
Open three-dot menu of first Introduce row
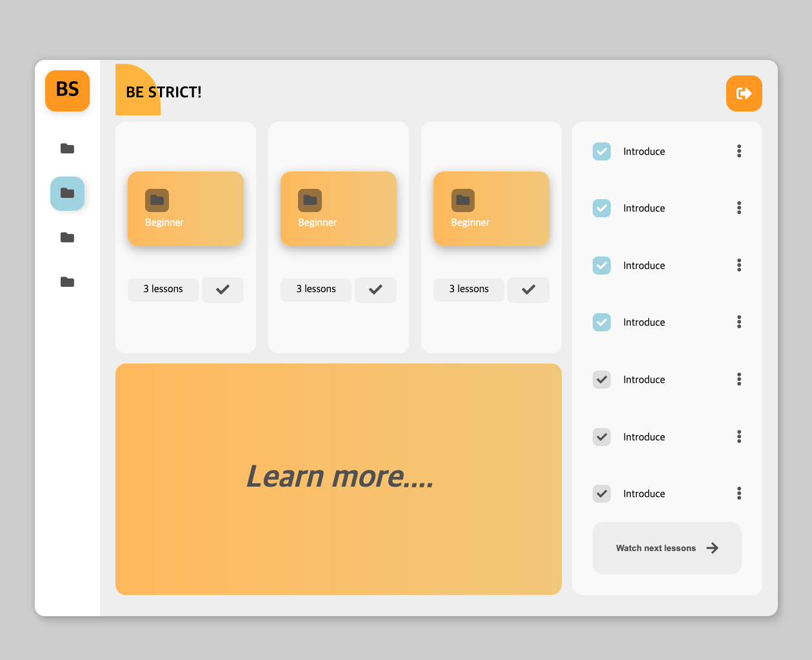coord(739,151)
